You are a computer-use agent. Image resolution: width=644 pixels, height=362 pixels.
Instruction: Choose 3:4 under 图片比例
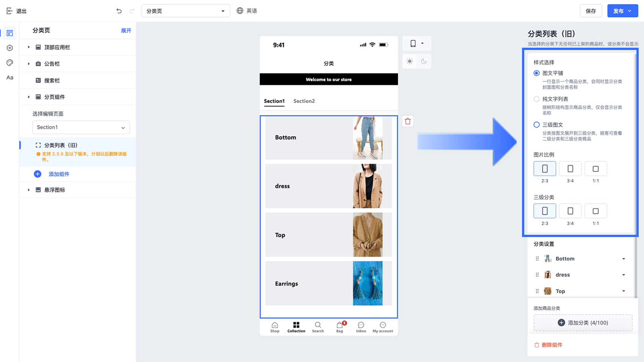570,169
